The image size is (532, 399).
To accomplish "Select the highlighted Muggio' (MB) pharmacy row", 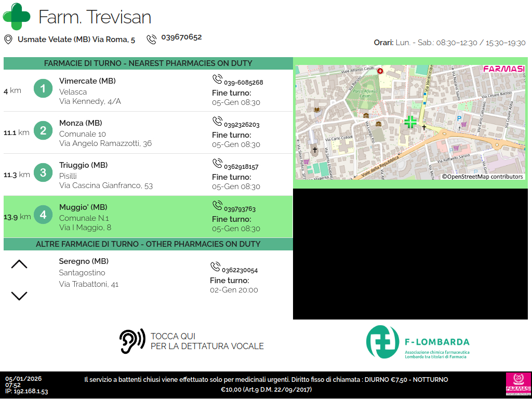I will coord(148,216).
